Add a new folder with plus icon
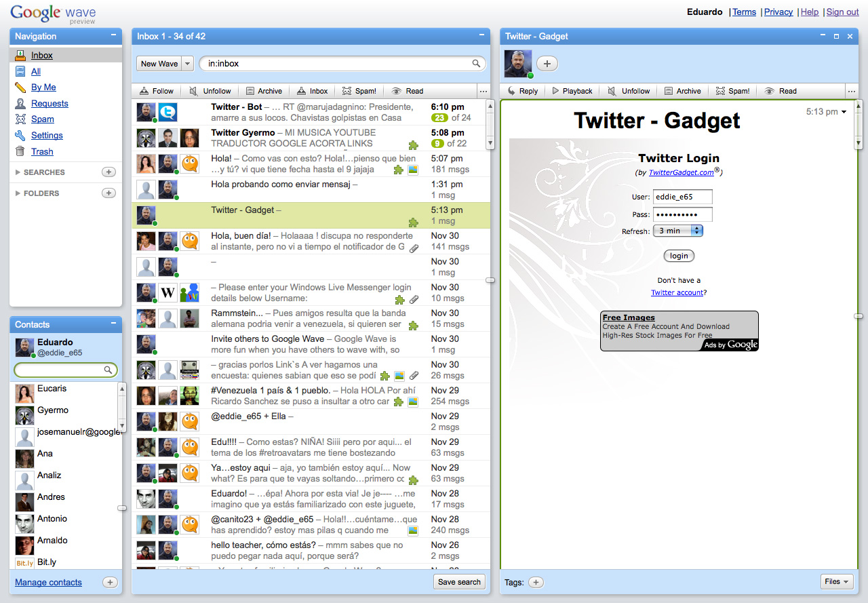This screenshot has width=868, height=603. 108,193
